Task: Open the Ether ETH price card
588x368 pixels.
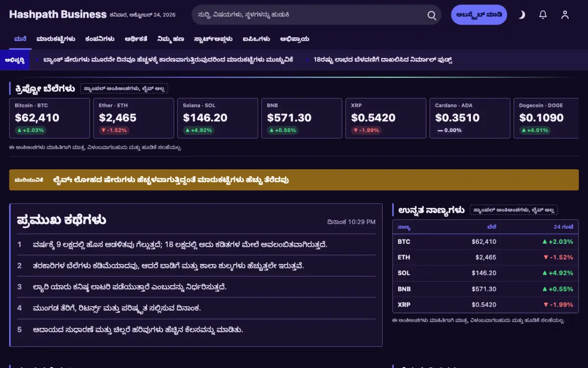Action: 134,118
